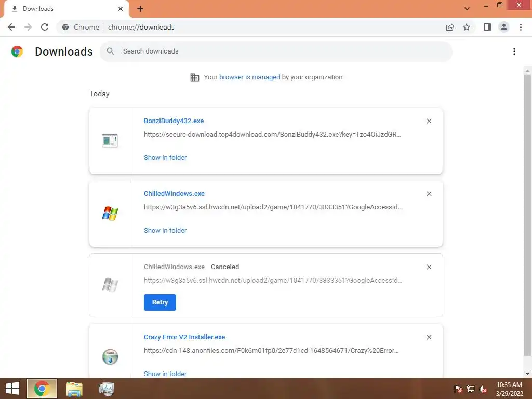This screenshot has width=532, height=399.
Task: Reload the downloads page
Action: click(x=45, y=27)
